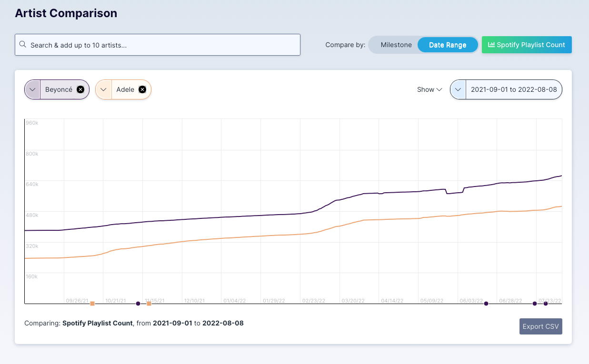
Task: Click the purple dot marker near 10/21/21
Action: click(138, 304)
